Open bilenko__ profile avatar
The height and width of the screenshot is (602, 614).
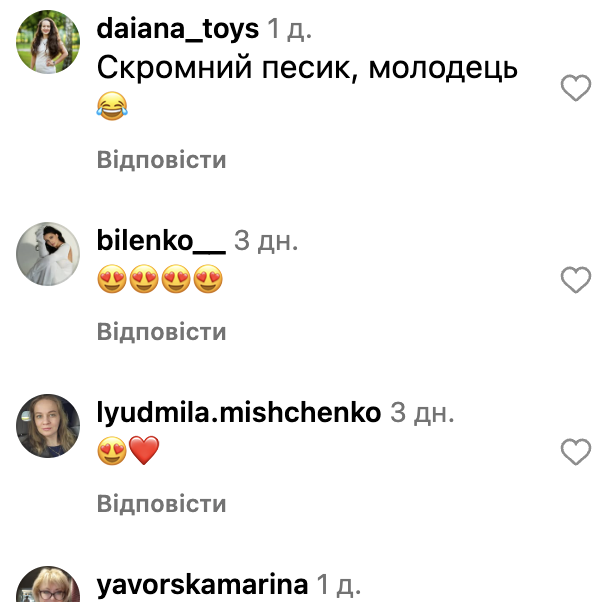(48, 254)
